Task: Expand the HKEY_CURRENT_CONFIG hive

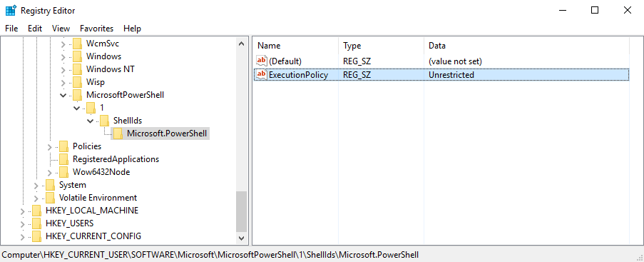Action: 23,236
